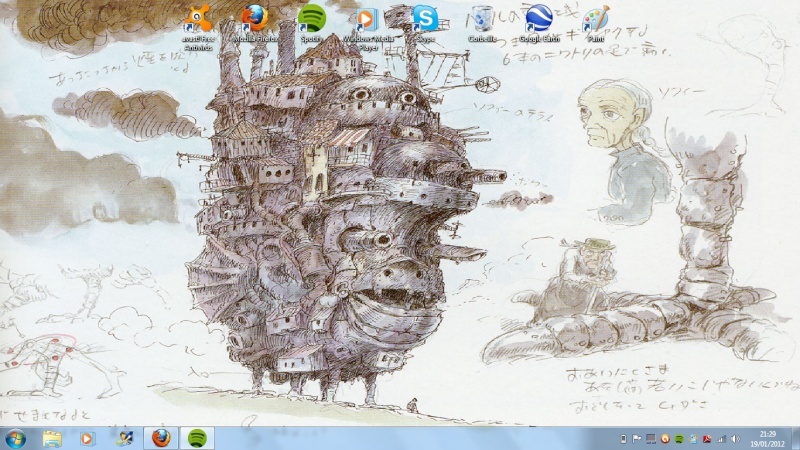Viewport: 800px width, 450px height.
Task: Select the Skype desktop shortcut
Action: [x=425, y=23]
